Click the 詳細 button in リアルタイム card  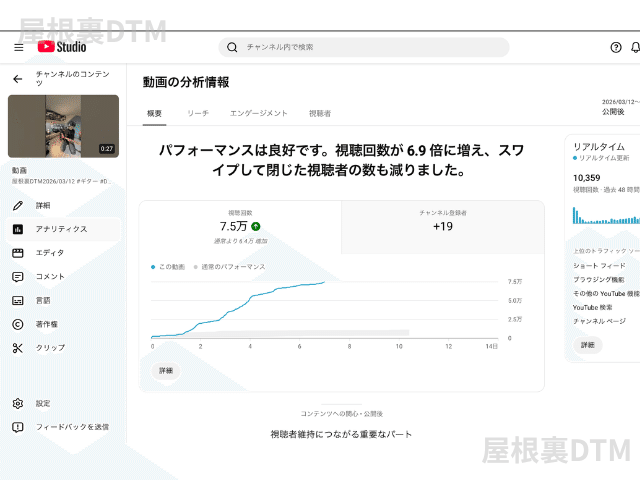point(587,345)
